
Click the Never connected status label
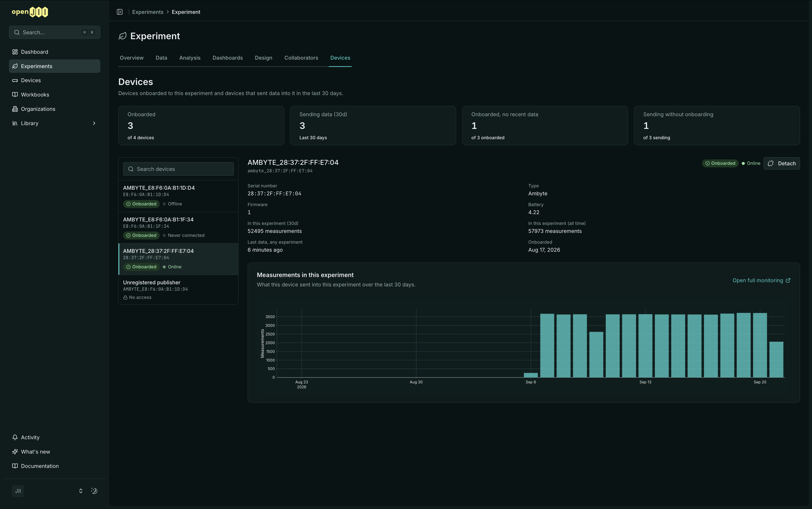(x=184, y=235)
